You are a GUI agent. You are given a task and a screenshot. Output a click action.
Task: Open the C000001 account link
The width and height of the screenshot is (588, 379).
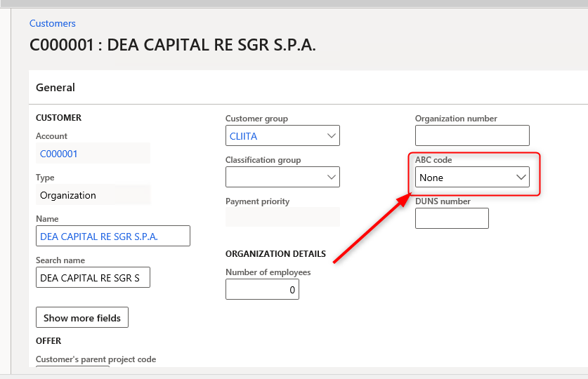coord(59,154)
